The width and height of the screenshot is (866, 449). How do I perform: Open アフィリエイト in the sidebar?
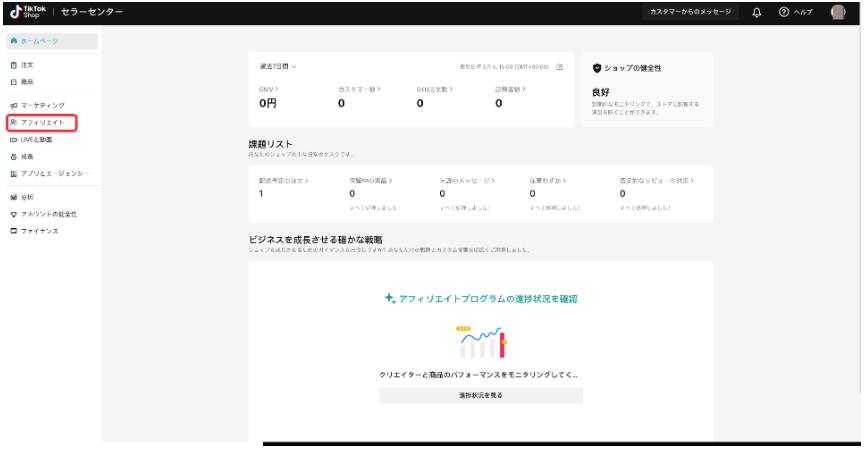point(43,123)
